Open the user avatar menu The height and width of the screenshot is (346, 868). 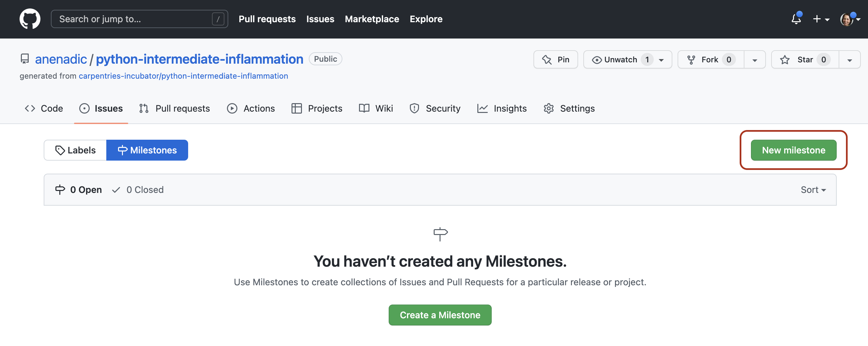(x=850, y=19)
